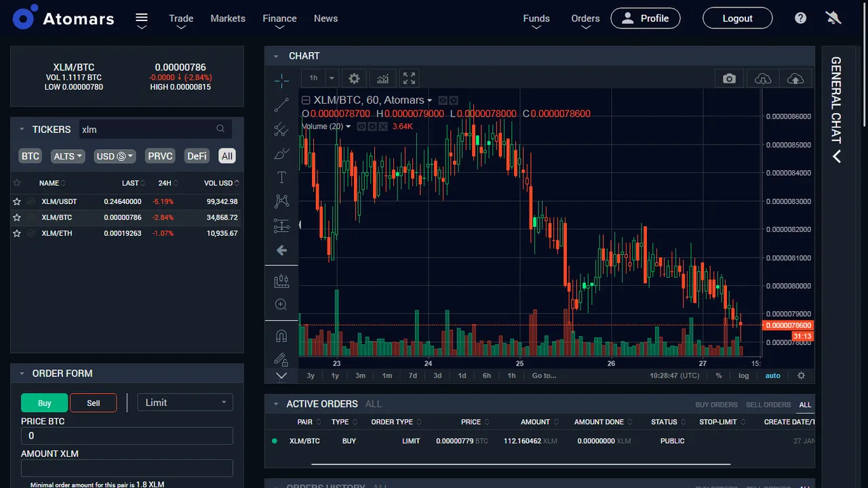Click the back arrow in drawing toolbar

click(281, 251)
